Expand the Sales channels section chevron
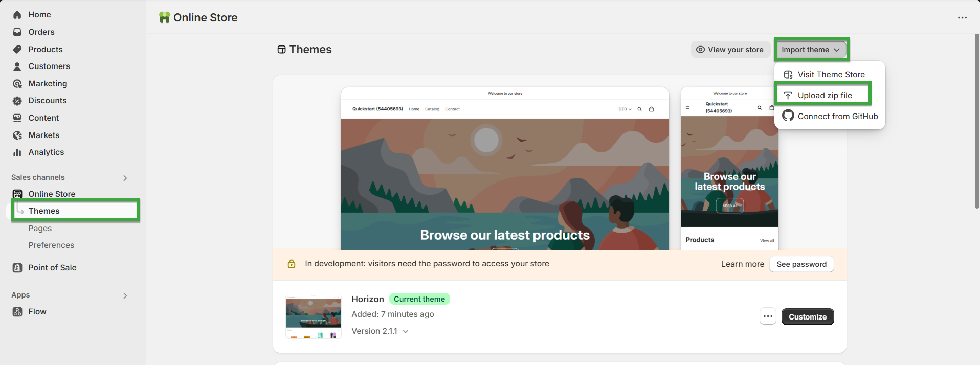 125,178
